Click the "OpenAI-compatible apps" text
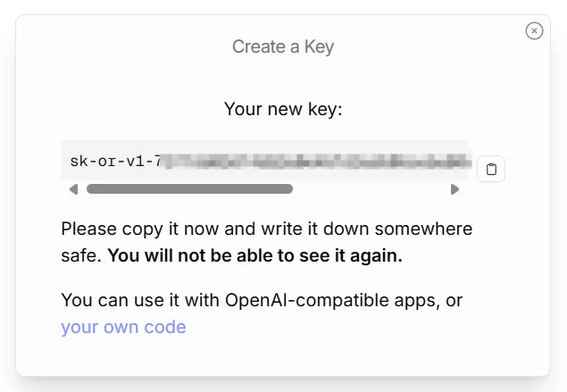Image resolution: width=567 pixels, height=392 pixels. (x=329, y=300)
